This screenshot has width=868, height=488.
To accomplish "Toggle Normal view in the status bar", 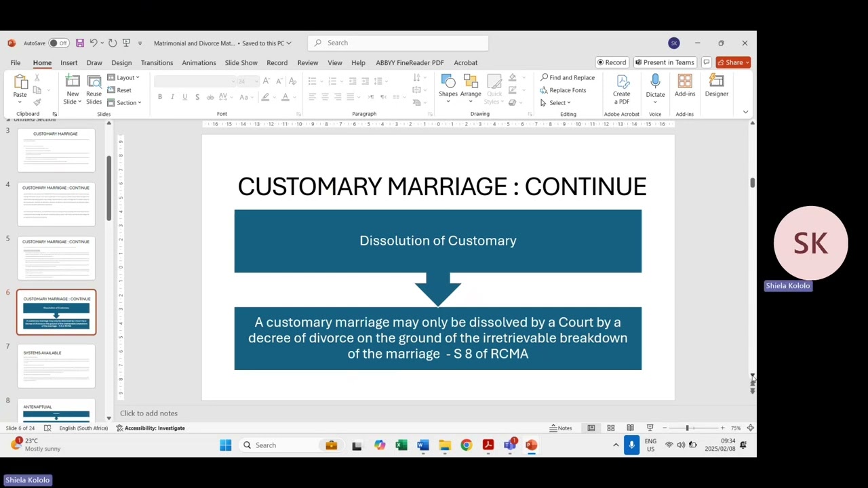I will tap(591, 428).
